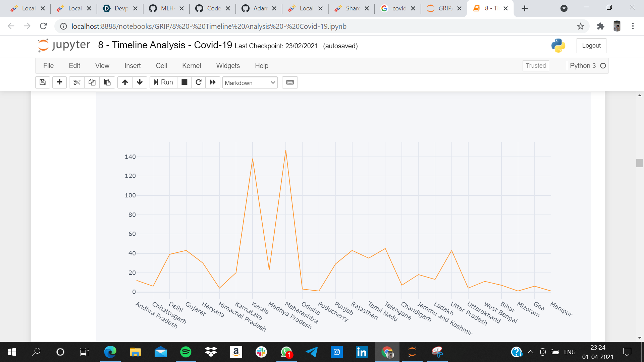Save notebook with the floppy disk icon
The height and width of the screenshot is (362, 644).
click(x=43, y=82)
